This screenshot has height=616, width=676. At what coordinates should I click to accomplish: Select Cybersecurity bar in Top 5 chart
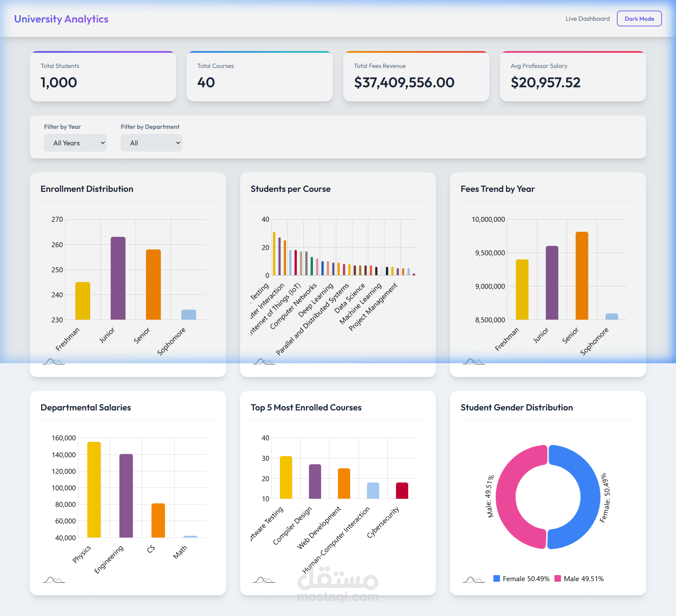coord(402,491)
